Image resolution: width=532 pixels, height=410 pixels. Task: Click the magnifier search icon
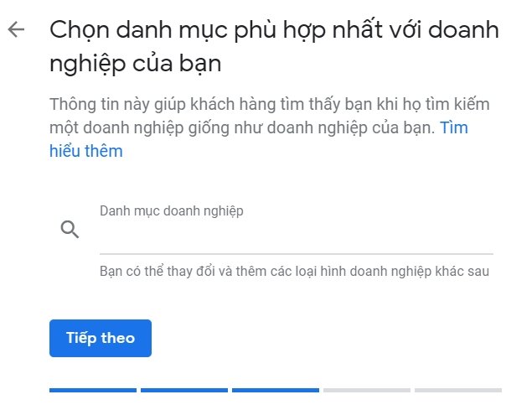(x=70, y=230)
